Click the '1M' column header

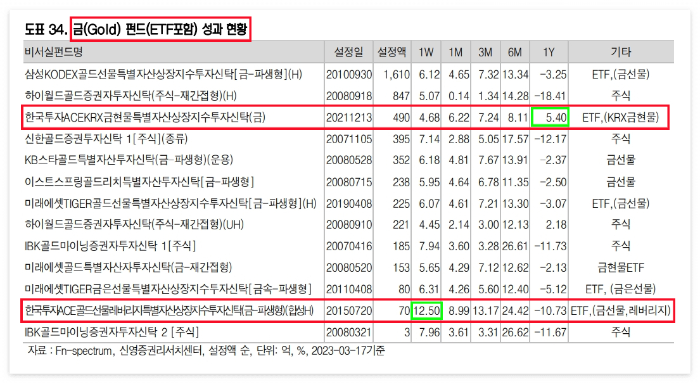[x=455, y=52]
